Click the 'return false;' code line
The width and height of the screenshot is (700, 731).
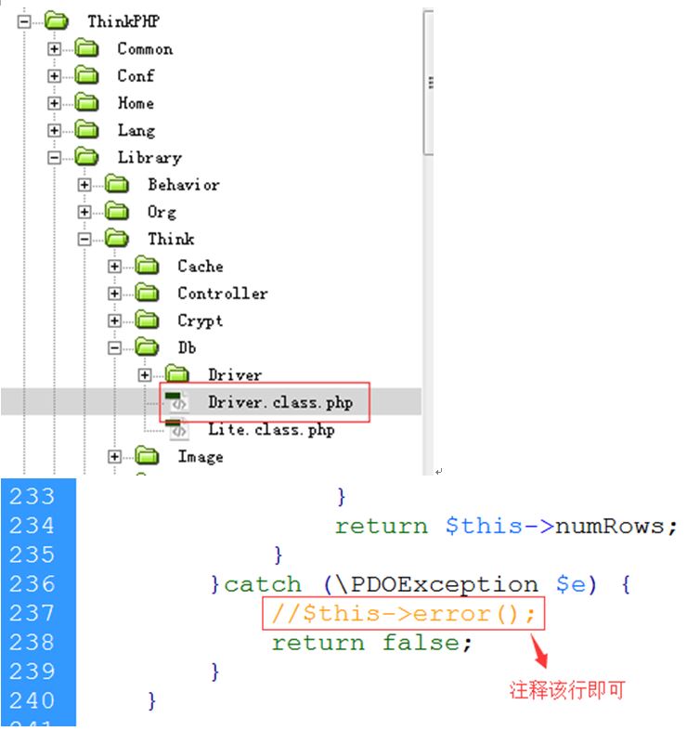tap(372, 643)
